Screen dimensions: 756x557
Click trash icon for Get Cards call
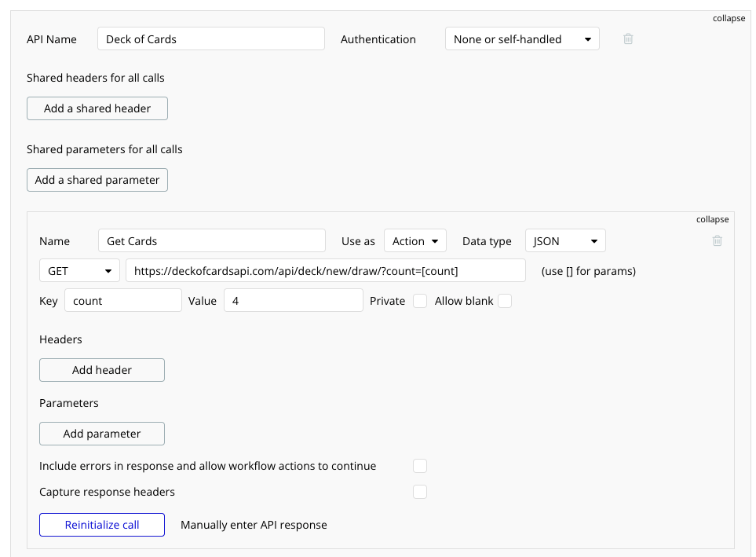click(x=717, y=241)
